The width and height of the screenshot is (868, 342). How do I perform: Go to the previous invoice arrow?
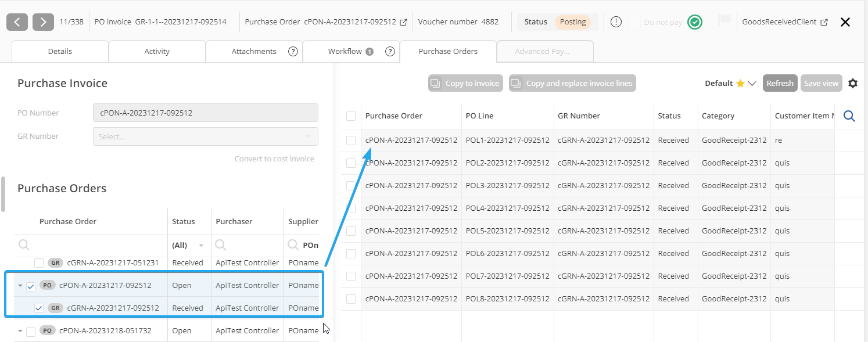pos(17,22)
